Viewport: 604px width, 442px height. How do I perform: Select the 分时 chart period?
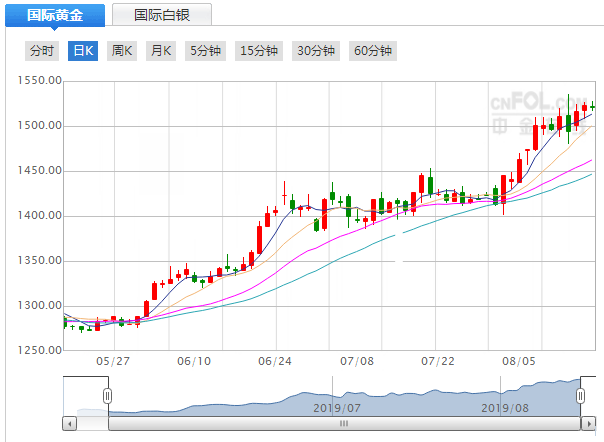click(42, 51)
